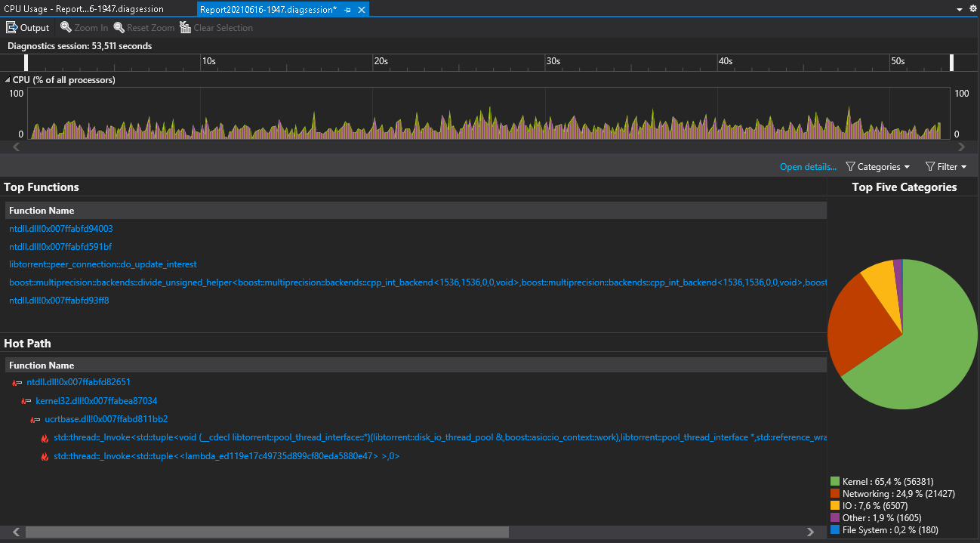Screen dimensions: 980x543
Task: Click the hot path icon next to ntdll.dll!0x007ffabfd82651
Action: [x=16, y=382]
